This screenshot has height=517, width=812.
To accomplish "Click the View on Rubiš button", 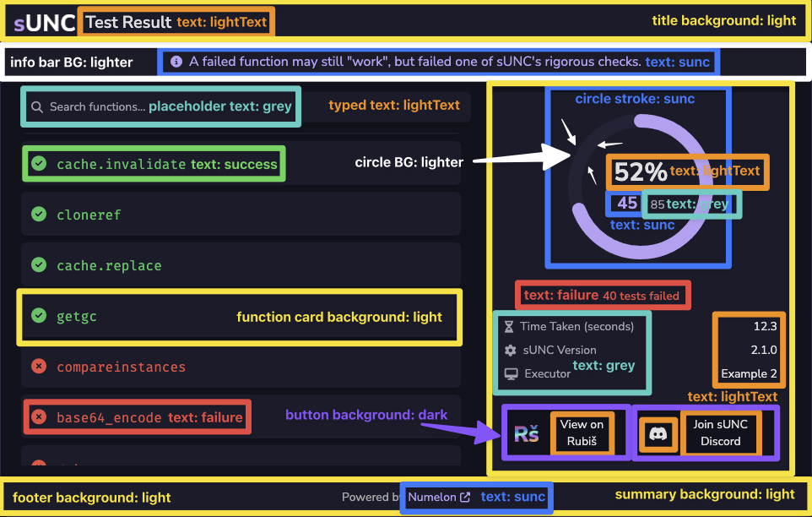I will [566, 433].
